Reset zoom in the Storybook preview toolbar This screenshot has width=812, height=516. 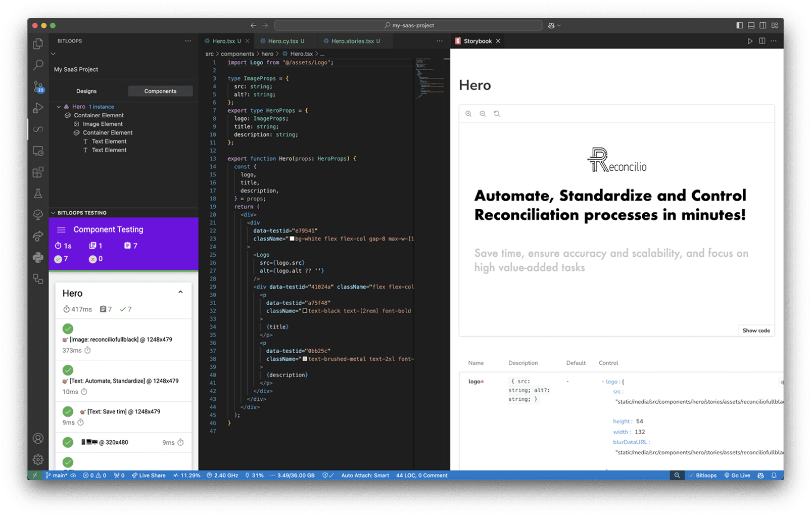click(x=497, y=113)
